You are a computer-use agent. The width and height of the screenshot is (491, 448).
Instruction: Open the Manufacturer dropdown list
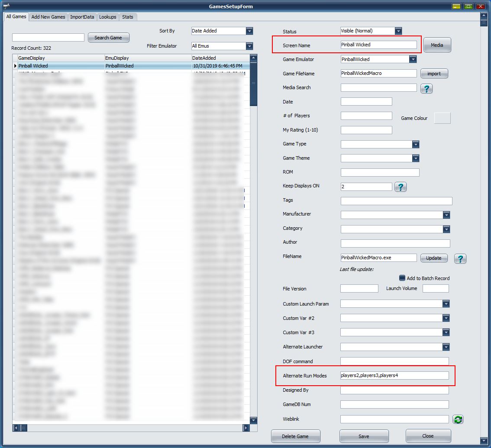point(446,215)
